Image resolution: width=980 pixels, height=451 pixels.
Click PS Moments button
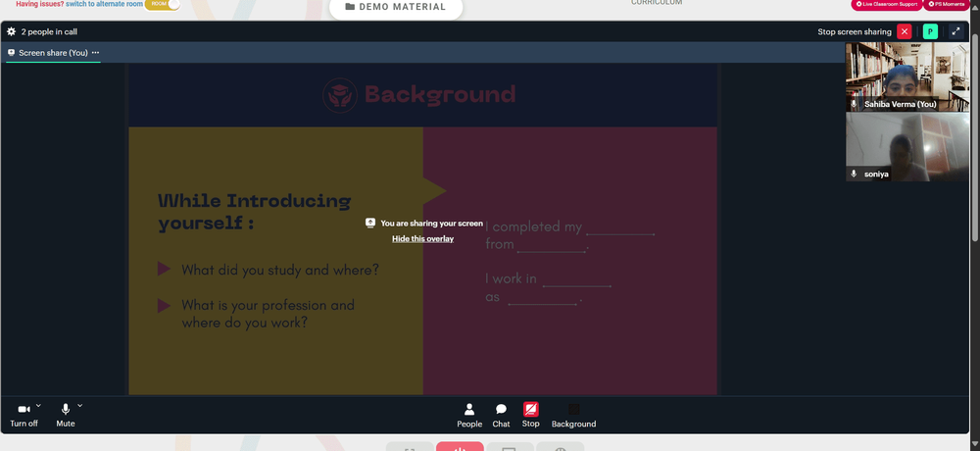tap(949, 4)
